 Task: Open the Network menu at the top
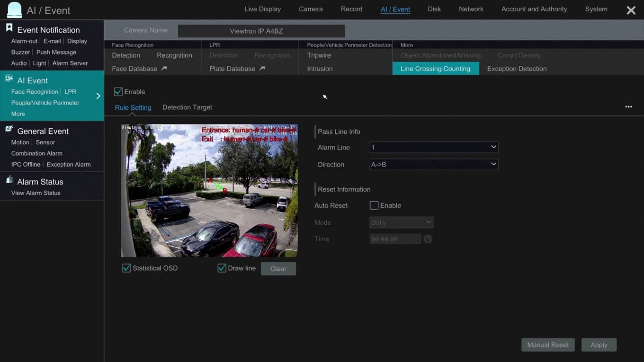point(471,9)
